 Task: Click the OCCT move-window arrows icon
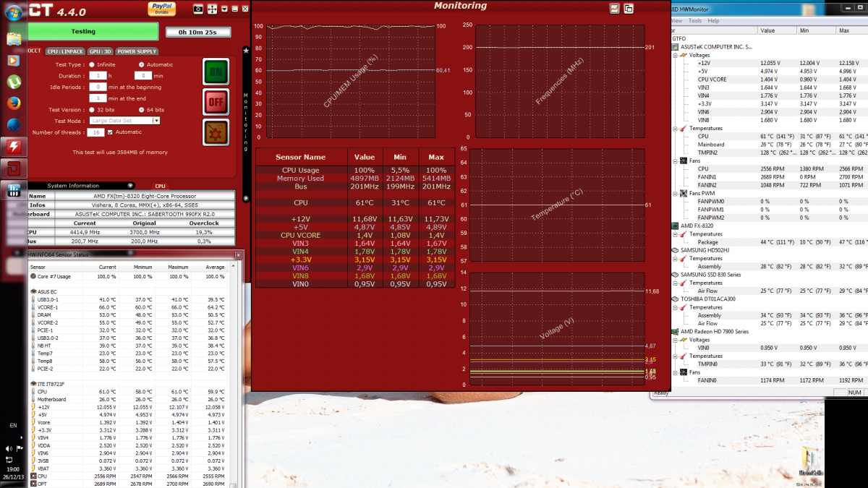[212, 9]
